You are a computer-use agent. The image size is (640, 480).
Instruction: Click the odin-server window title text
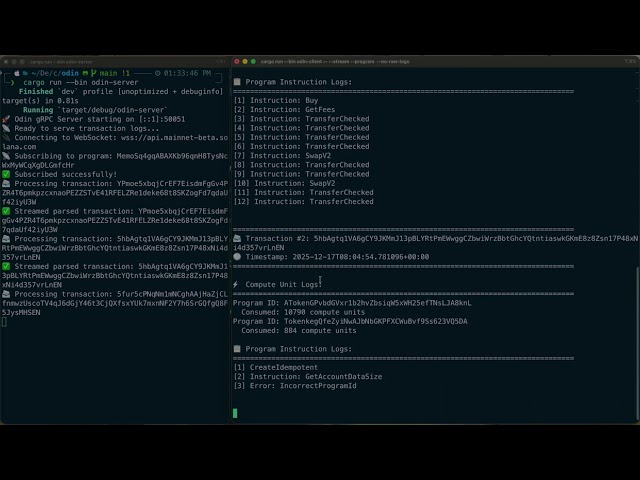[x=61, y=62]
